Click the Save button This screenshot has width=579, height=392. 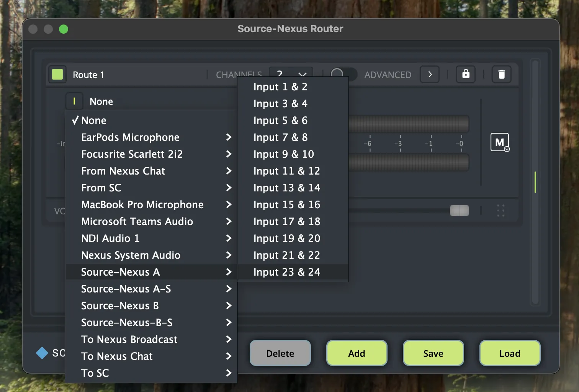[433, 353]
